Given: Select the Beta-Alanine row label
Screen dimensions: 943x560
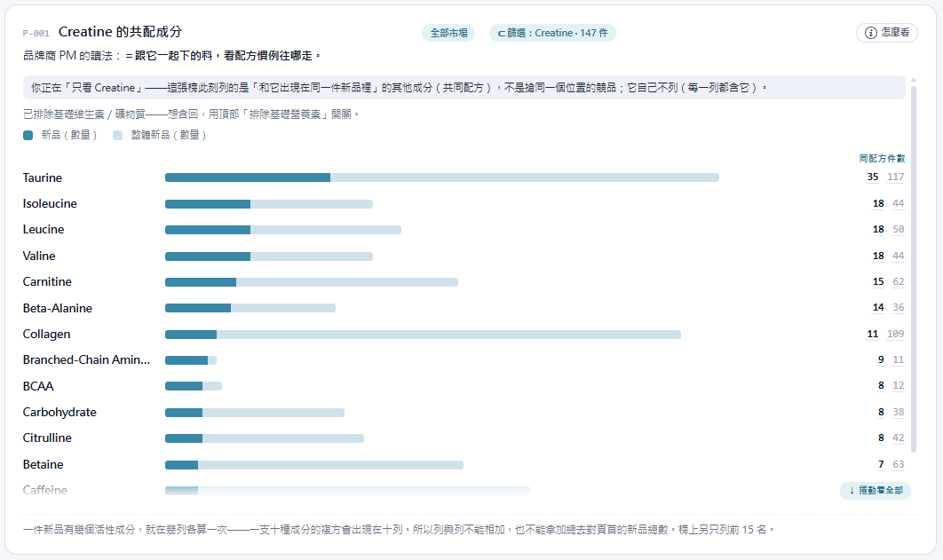Looking at the screenshot, I should [58, 308].
